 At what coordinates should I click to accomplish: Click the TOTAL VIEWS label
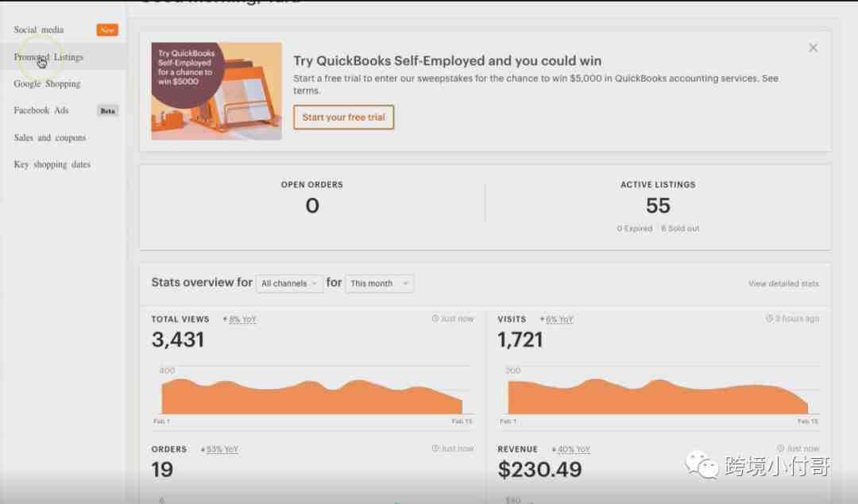pyautogui.click(x=180, y=319)
